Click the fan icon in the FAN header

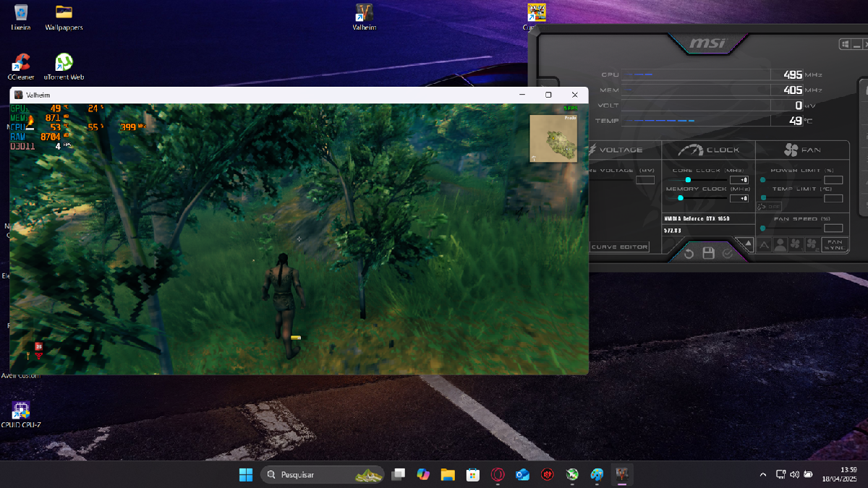(x=791, y=150)
